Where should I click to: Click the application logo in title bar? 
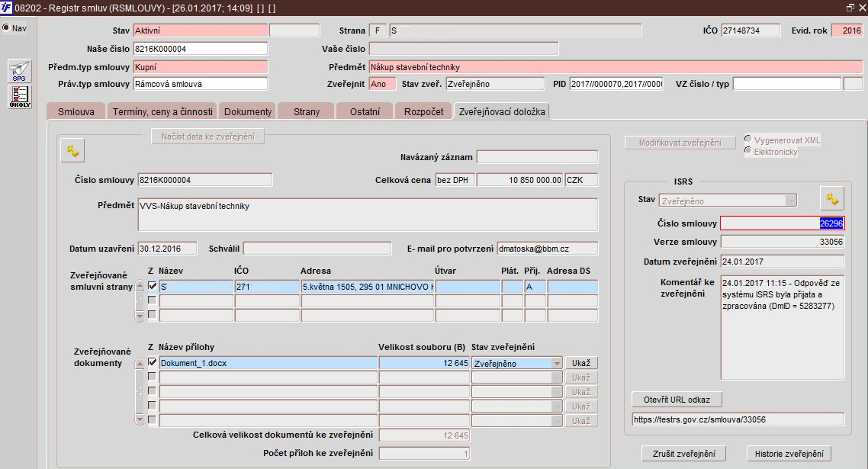point(6,8)
